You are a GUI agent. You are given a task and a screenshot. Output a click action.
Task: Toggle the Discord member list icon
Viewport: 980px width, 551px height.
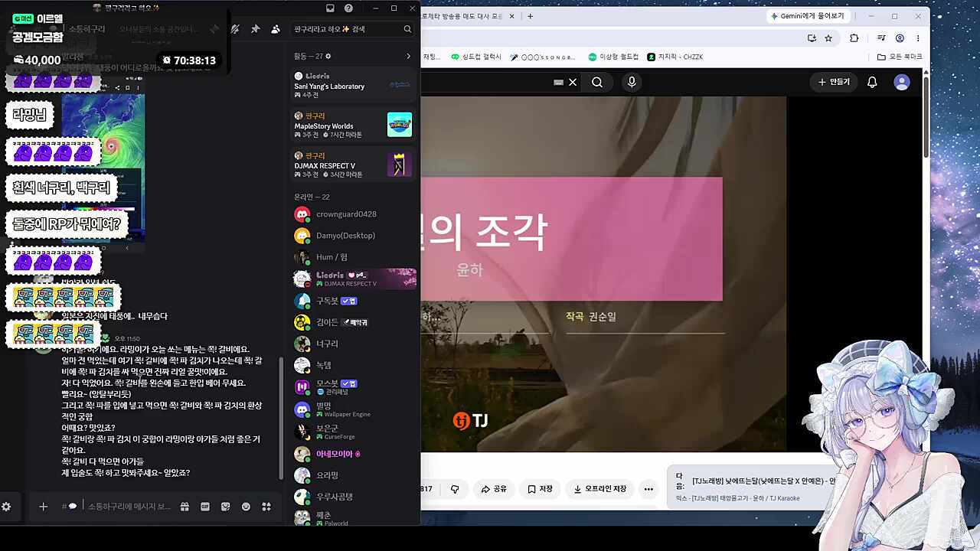pos(276,29)
